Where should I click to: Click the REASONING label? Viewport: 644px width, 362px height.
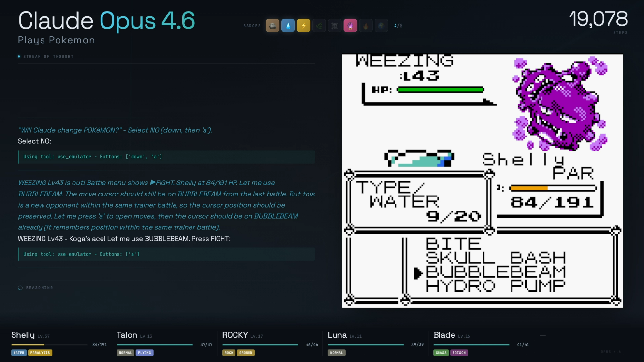pos(40,288)
